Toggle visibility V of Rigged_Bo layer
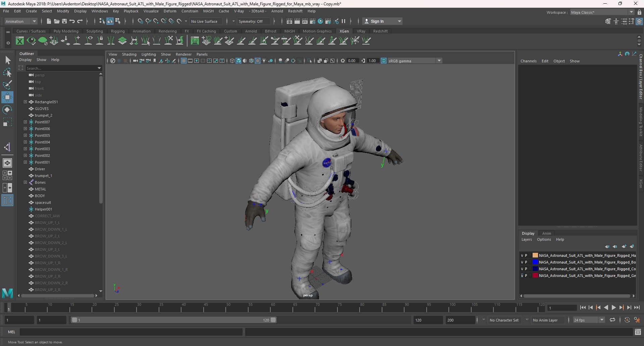The height and width of the screenshot is (346, 644). tap(522, 262)
